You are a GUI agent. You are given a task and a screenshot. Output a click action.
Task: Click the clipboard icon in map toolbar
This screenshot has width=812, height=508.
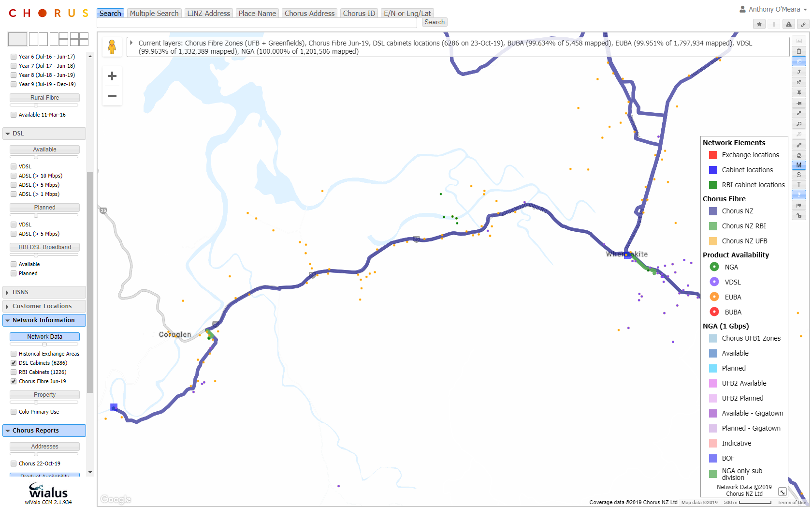tap(799, 51)
